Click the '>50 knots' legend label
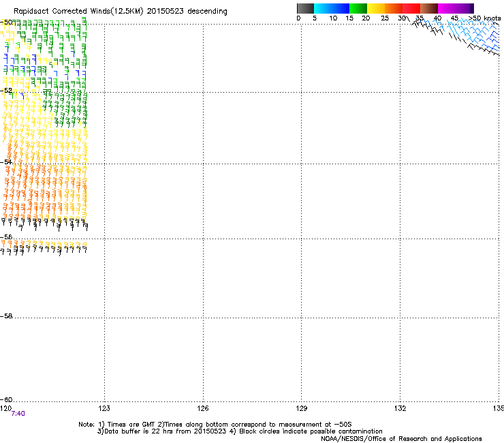This screenshot has width=504, height=443. tap(485, 18)
